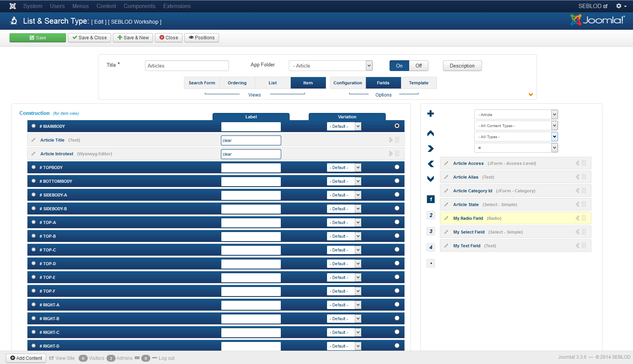
Task: Click the Joomla logo icon in top menu
Action: click(13, 6)
